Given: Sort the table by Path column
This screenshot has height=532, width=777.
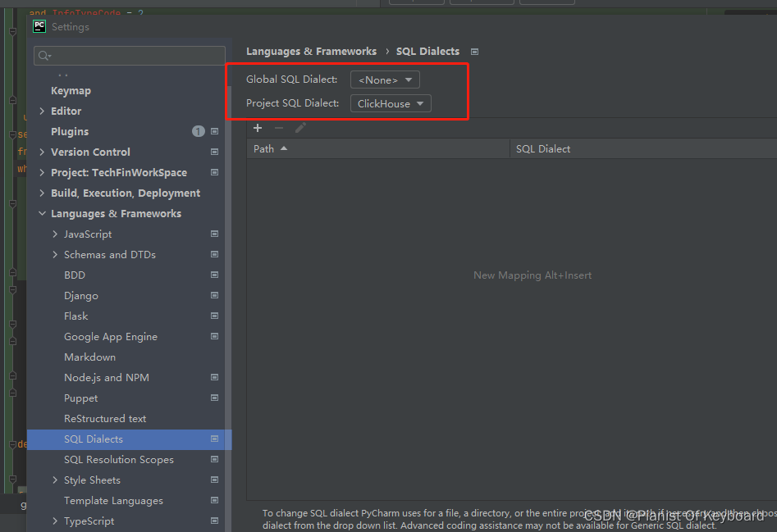Looking at the screenshot, I should point(378,149).
